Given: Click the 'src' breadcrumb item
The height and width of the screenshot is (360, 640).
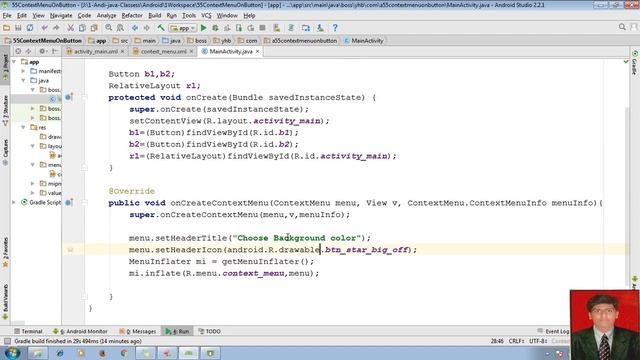Looking at the screenshot, I should (x=120, y=40).
